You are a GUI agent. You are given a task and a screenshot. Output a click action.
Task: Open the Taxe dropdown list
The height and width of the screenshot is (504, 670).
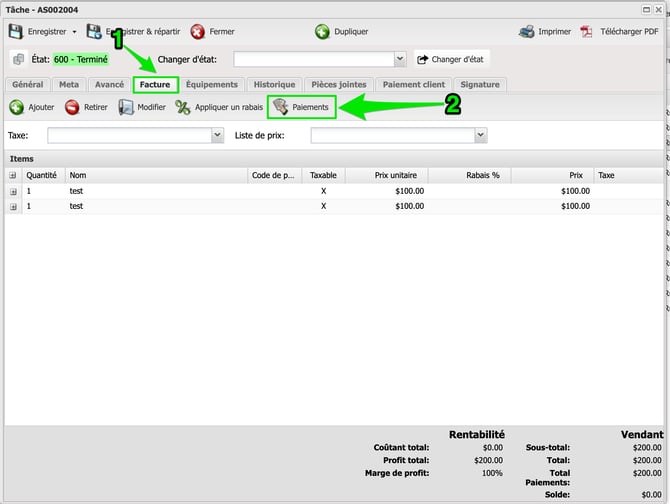217,135
